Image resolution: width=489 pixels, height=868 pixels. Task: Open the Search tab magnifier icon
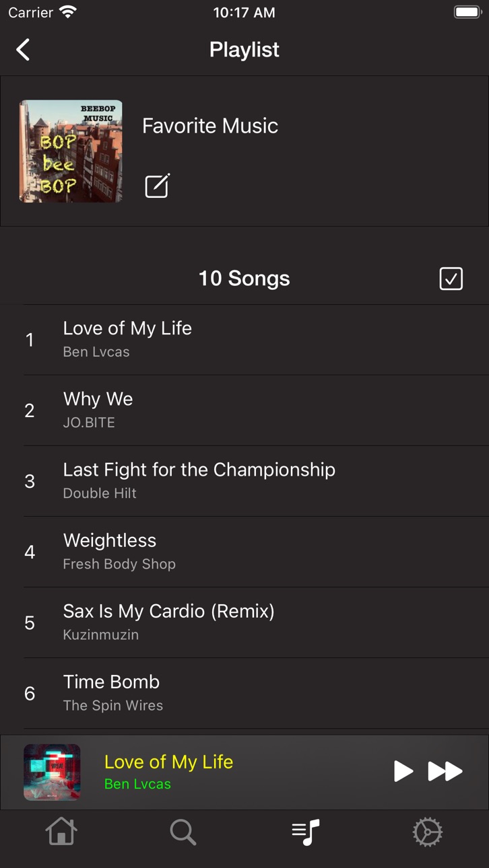[183, 832]
